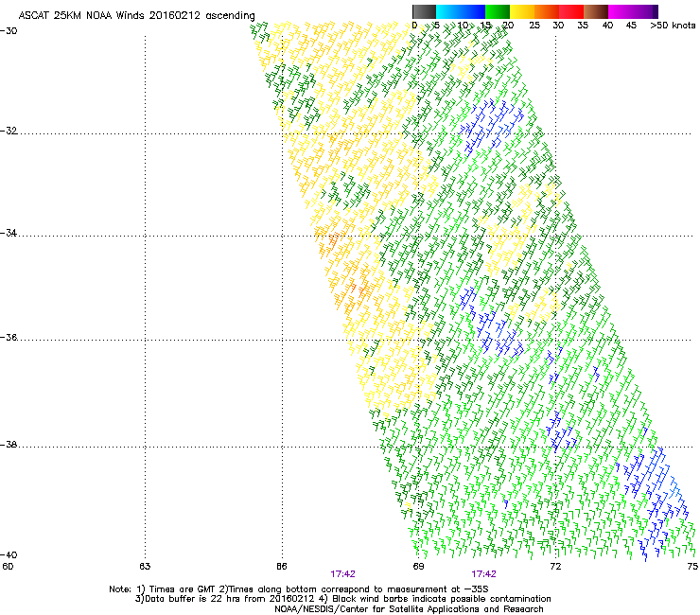Click the longitude label '75'
The image size is (700, 615).
[x=692, y=567]
